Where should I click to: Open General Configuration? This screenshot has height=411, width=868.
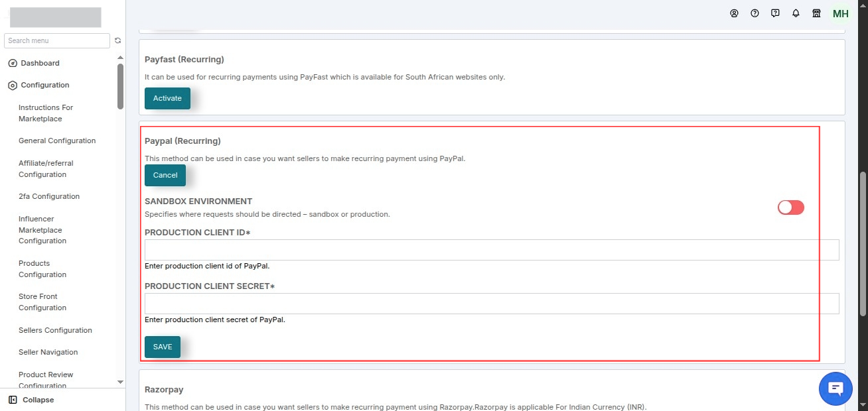tap(57, 141)
